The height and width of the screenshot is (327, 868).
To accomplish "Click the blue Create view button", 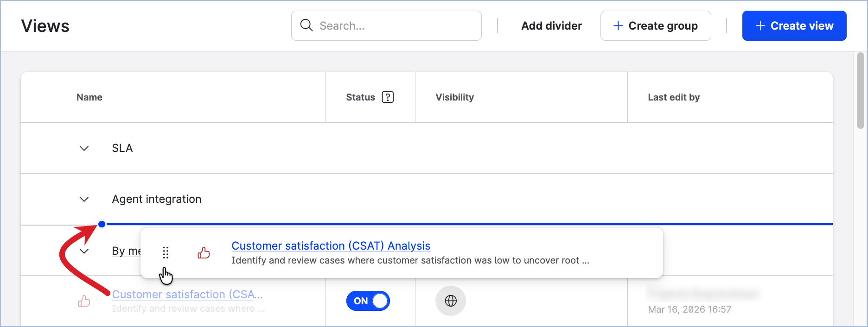I will tap(794, 26).
